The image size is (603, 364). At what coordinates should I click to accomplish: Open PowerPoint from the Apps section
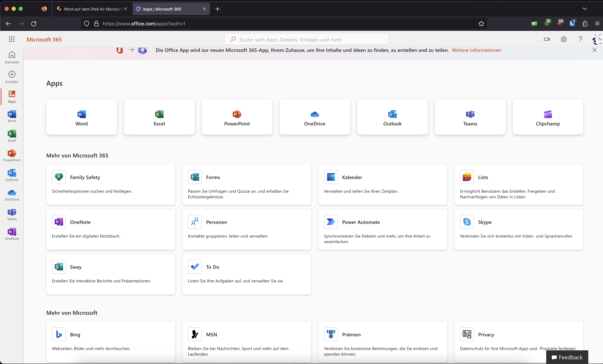[x=237, y=117]
